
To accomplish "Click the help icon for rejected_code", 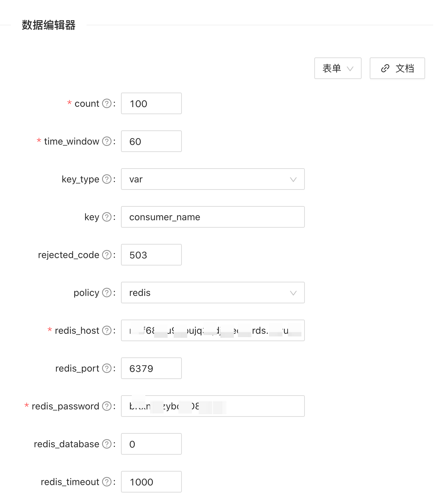I will tap(107, 255).
